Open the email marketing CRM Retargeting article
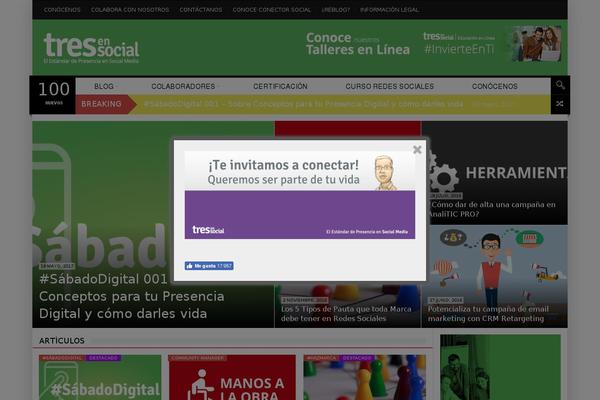This screenshot has height=400, width=600. (488, 313)
